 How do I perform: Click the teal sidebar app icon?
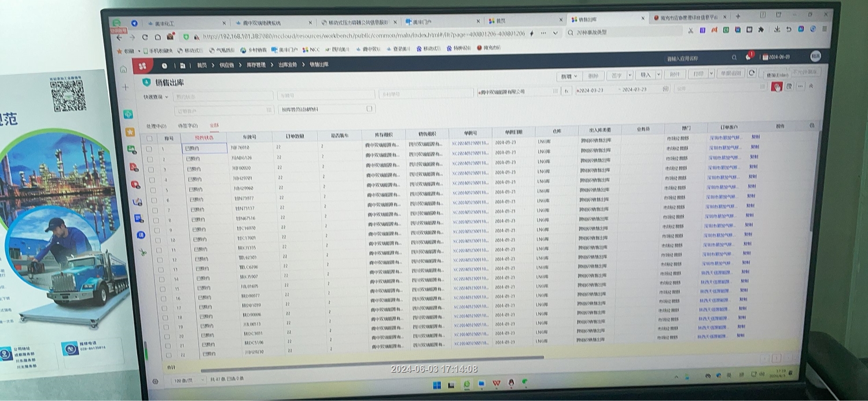pyautogui.click(x=128, y=114)
